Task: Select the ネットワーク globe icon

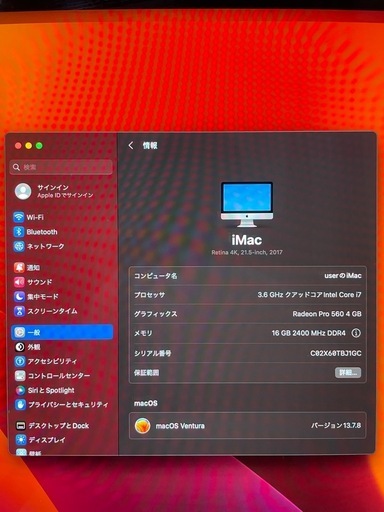Action: pos(19,246)
